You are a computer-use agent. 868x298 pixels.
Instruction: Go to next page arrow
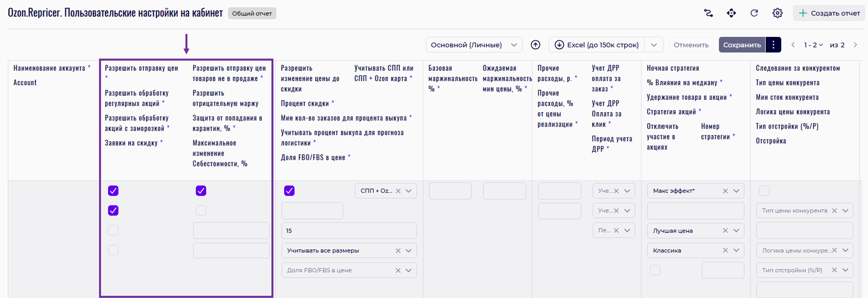pyautogui.click(x=855, y=45)
